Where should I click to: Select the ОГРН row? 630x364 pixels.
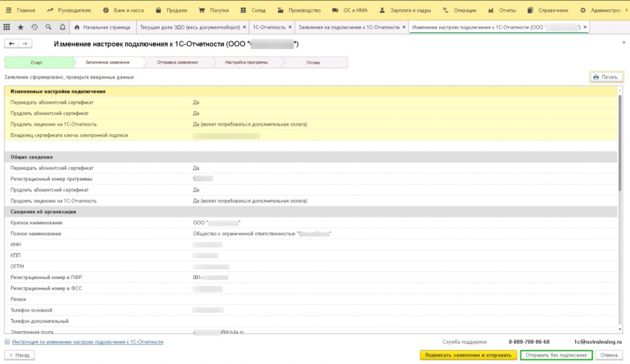pyautogui.click(x=311, y=266)
